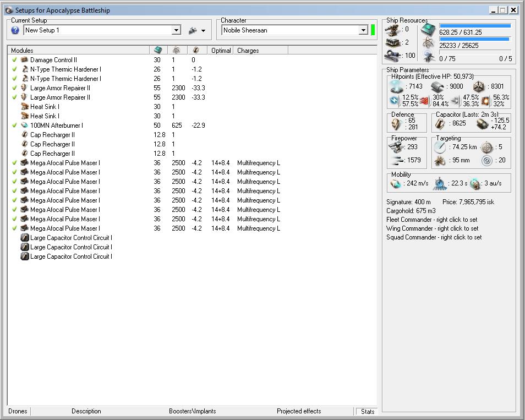Click the Signature: 400 m text
The width and height of the screenshot is (525, 420).
[408, 202]
